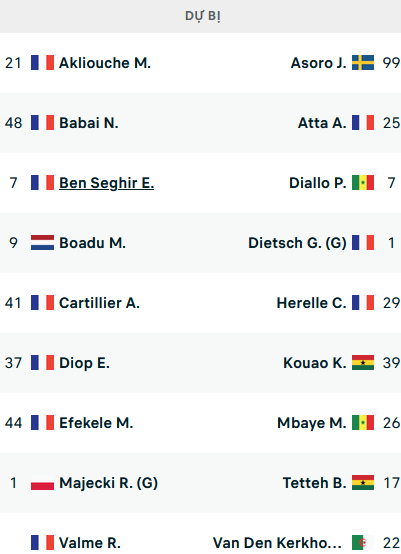The height and width of the screenshot is (554, 401).
Task: Click the Algeria flag beside Van Den Kerkho...
Action: [x=363, y=543]
